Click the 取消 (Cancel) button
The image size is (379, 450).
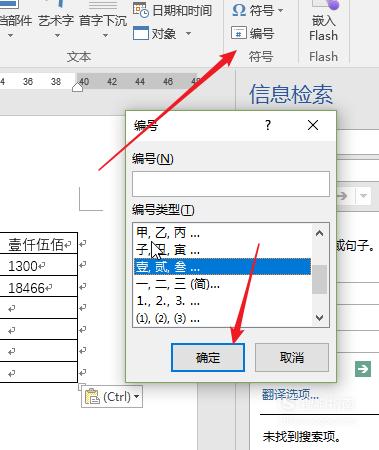pos(292,358)
